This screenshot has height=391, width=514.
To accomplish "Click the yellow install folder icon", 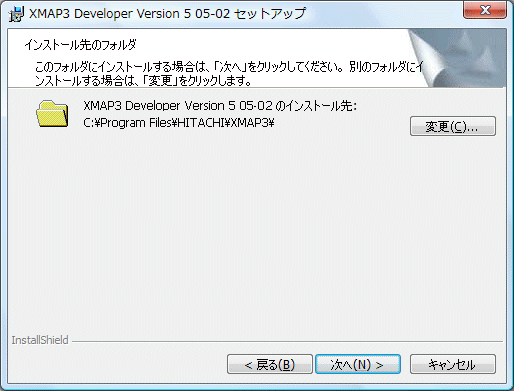I will 52,114.
